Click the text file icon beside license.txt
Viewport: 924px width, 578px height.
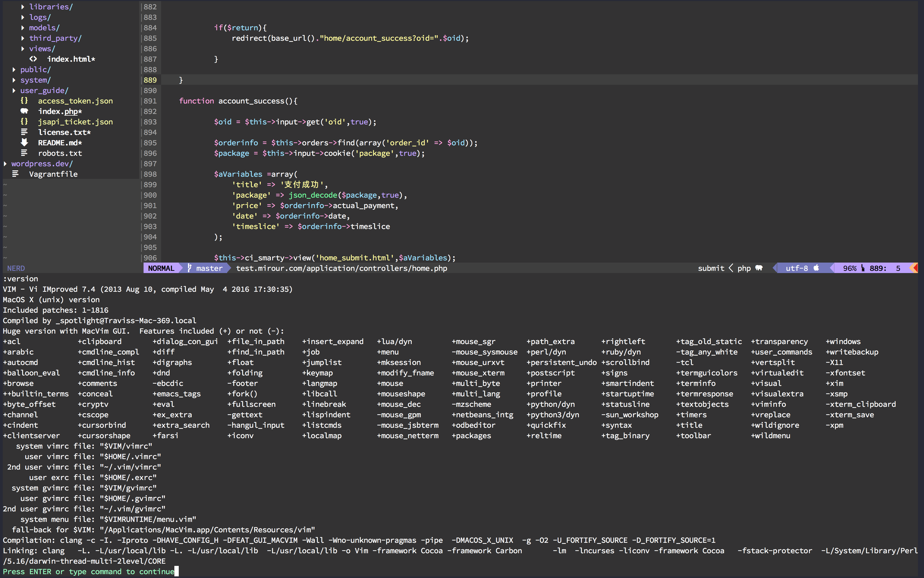point(24,132)
